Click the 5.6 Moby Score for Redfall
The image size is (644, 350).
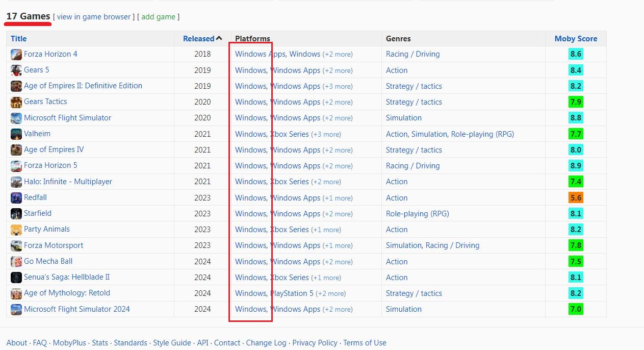(x=576, y=197)
